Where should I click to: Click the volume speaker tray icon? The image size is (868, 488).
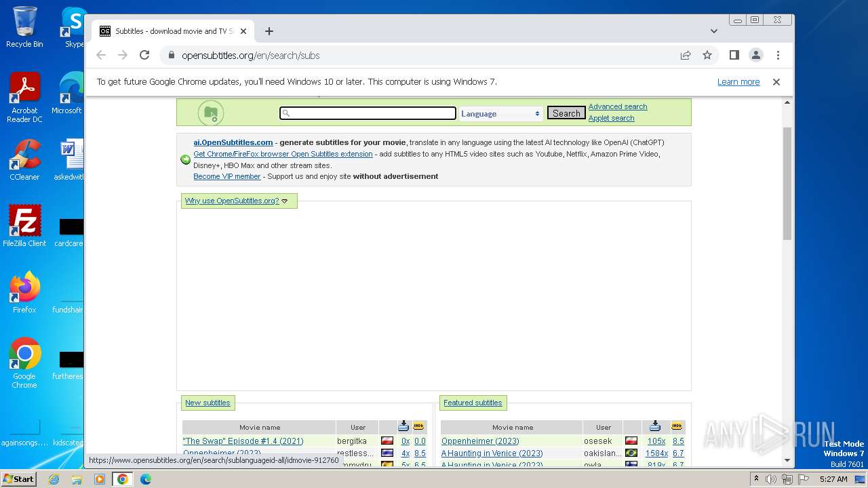(x=771, y=479)
